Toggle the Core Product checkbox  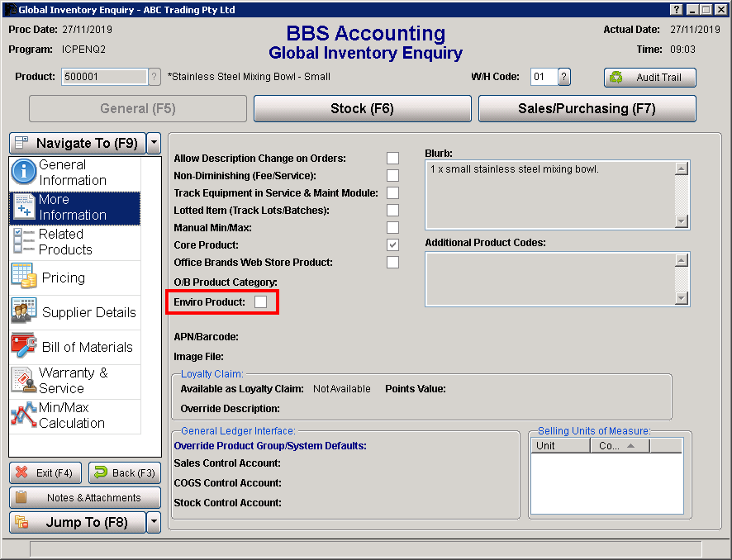[392, 245]
